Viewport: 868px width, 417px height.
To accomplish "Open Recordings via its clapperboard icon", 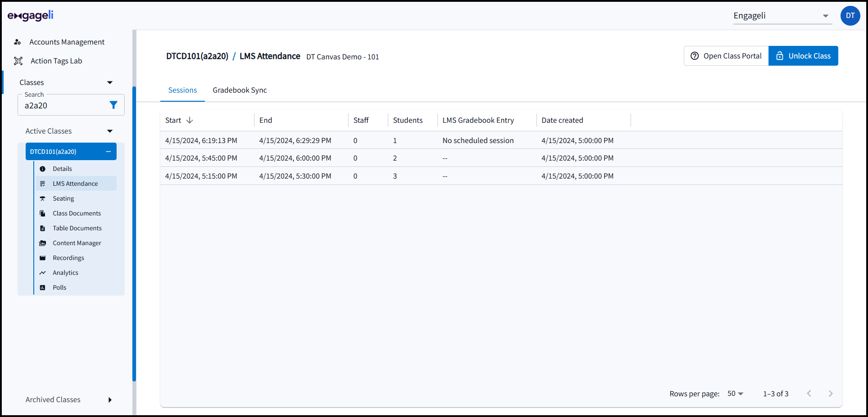I will click(43, 258).
